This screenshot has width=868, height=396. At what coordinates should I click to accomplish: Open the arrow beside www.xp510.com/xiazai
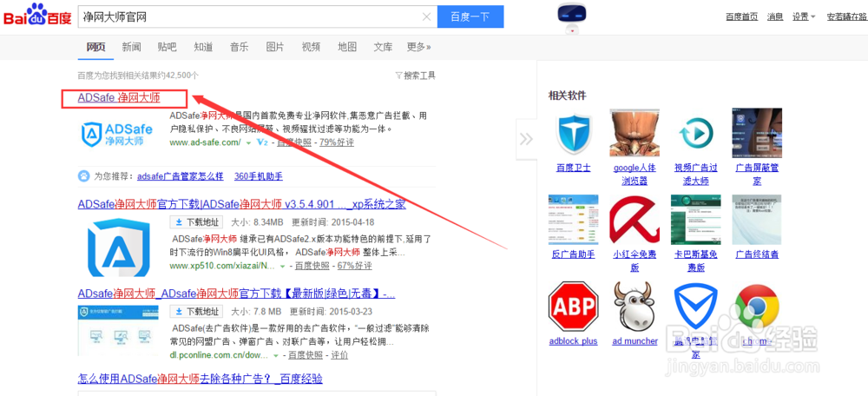click(x=283, y=267)
